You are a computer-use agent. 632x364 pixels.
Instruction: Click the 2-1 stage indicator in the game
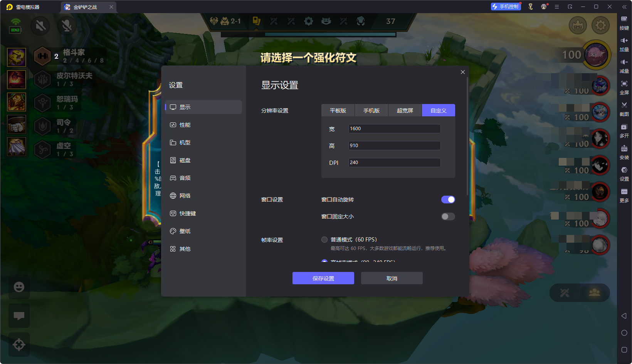click(235, 21)
